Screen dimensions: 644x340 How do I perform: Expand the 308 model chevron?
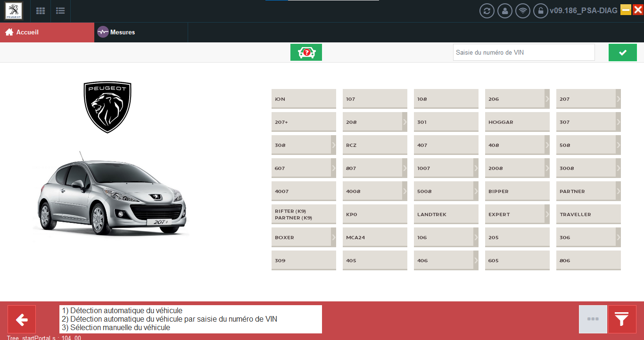[x=333, y=145]
